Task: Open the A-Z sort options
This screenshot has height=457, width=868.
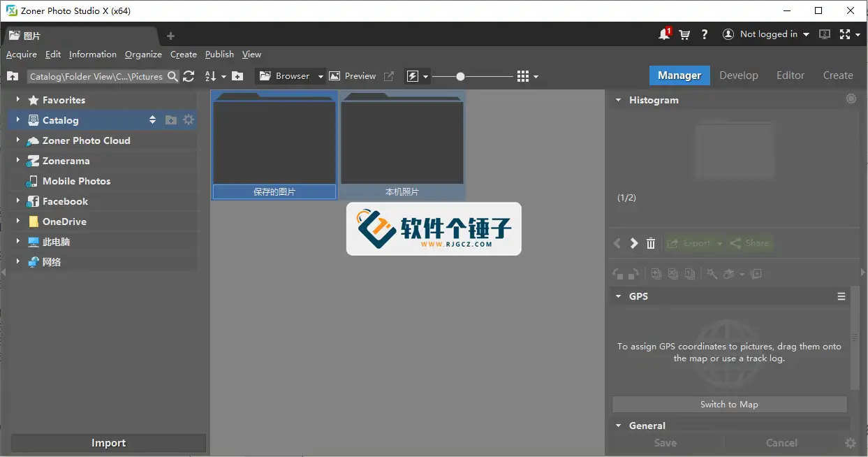Action: click(215, 76)
